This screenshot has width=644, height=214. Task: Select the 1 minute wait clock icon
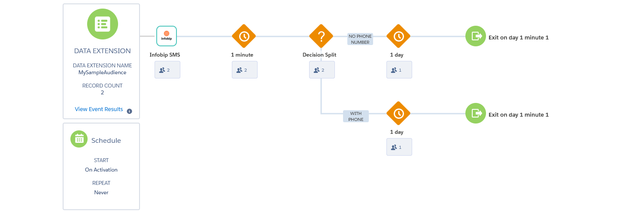(244, 36)
